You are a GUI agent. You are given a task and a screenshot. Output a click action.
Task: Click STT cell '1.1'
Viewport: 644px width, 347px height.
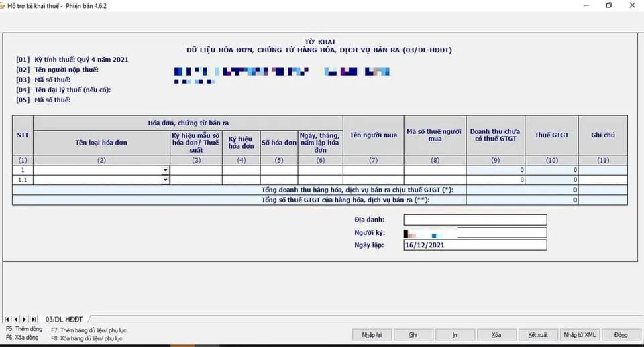(23, 180)
